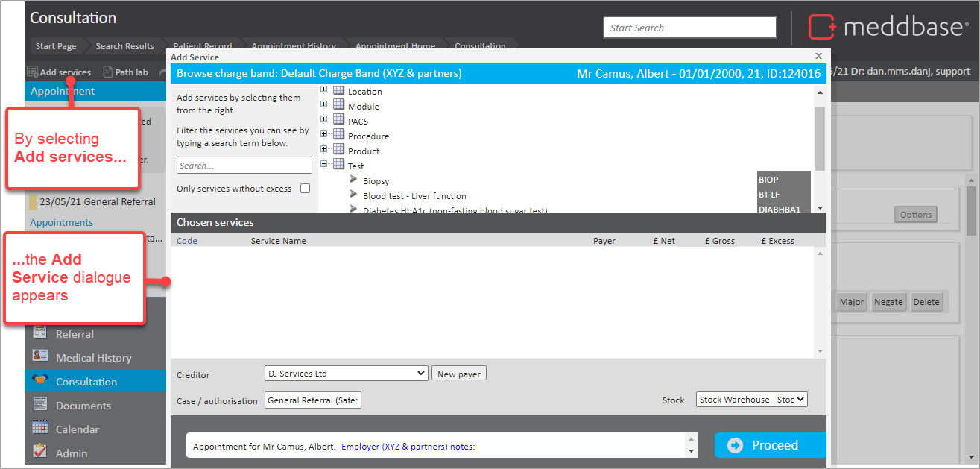Click the New payer button

(x=458, y=374)
